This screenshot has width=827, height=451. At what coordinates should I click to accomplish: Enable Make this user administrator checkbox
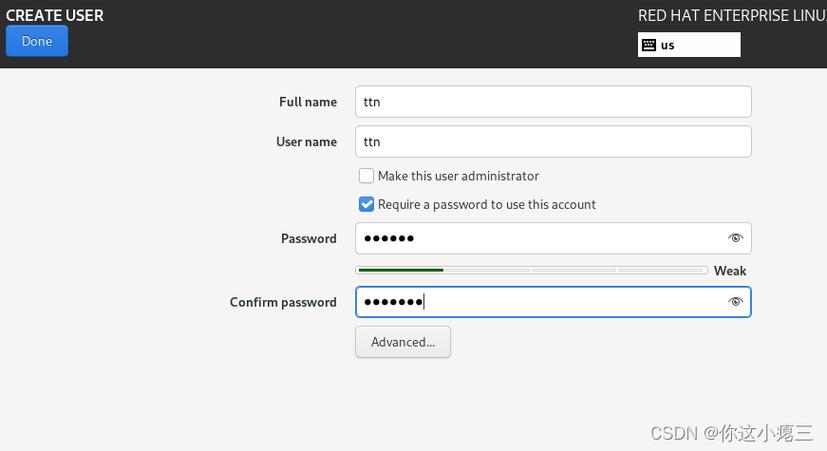[x=366, y=176]
